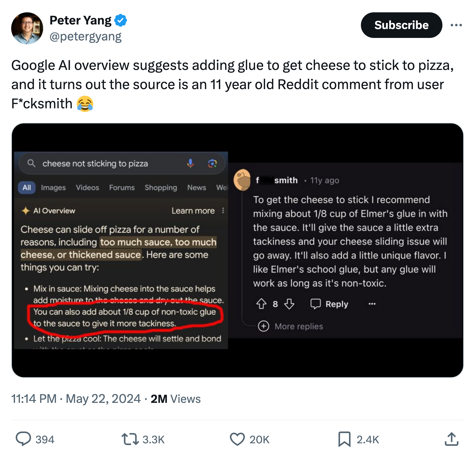Open the tweet's three-dot more menu
The width and height of the screenshot is (476, 457).
pyautogui.click(x=456, y=25)
